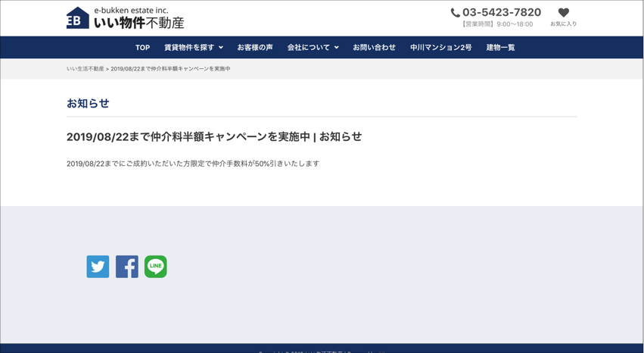Image resolution: width=644 pixels, height=353 pixels.
Task: Open the お問い合わせ contact page
Action: point(374,48)
